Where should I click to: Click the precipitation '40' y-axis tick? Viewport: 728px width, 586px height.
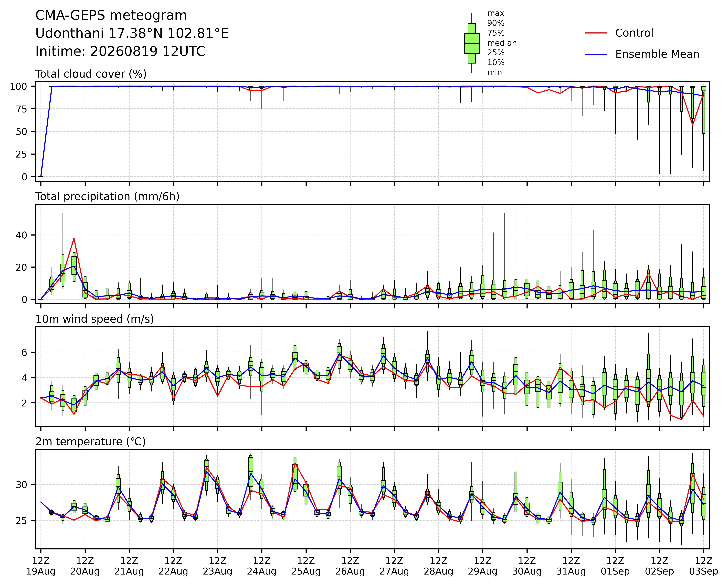(22, 235)
